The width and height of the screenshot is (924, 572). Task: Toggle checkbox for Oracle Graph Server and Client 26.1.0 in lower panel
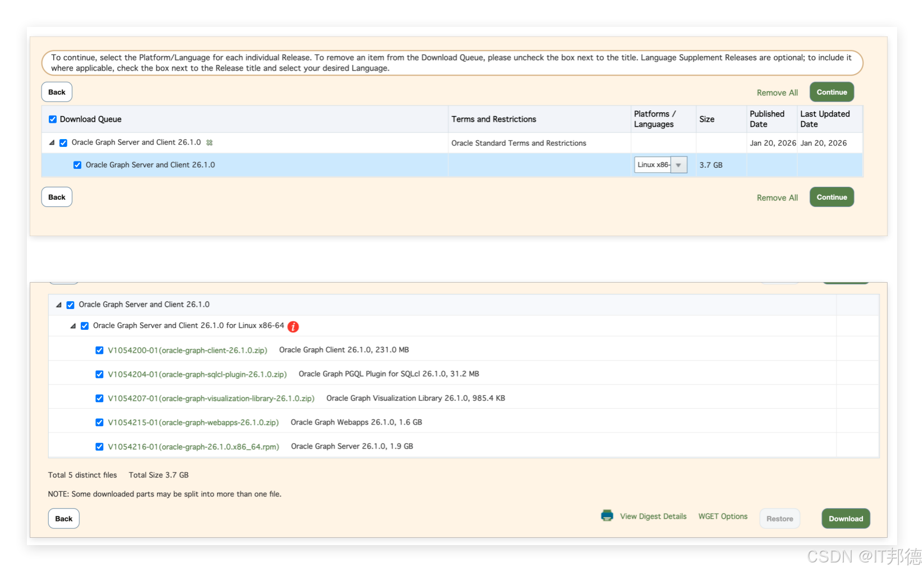click(71, 305)
